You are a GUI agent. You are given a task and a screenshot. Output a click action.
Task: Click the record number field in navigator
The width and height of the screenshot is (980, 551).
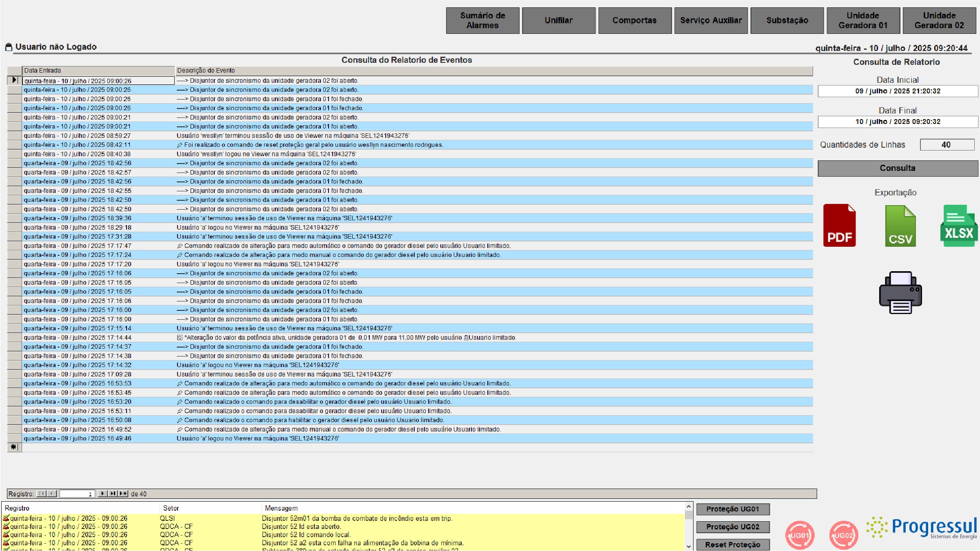click(x=77, y=493)
